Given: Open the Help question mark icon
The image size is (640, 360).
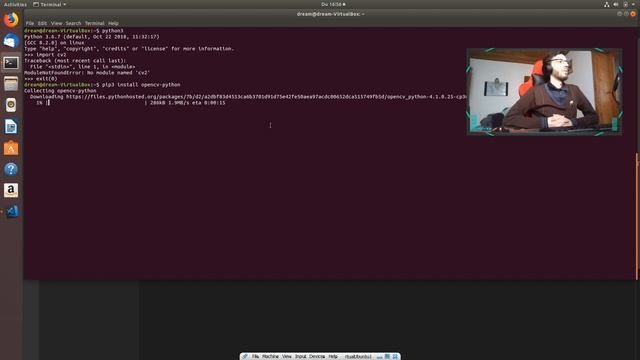Looking at the screenshot, I should 11,169.
